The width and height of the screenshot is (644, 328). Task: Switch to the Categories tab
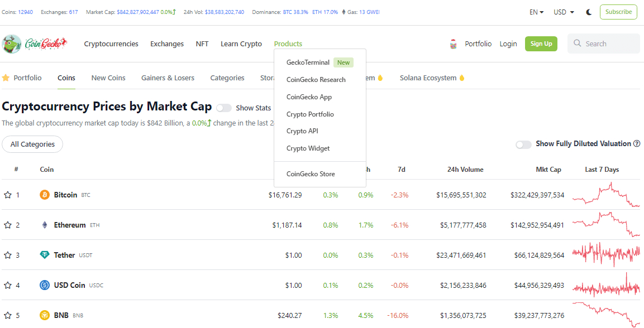[x=227, y=78]
